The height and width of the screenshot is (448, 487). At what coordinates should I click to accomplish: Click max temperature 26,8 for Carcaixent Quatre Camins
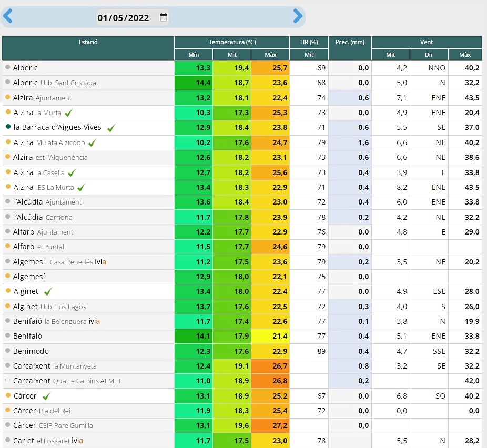point(270,381)
